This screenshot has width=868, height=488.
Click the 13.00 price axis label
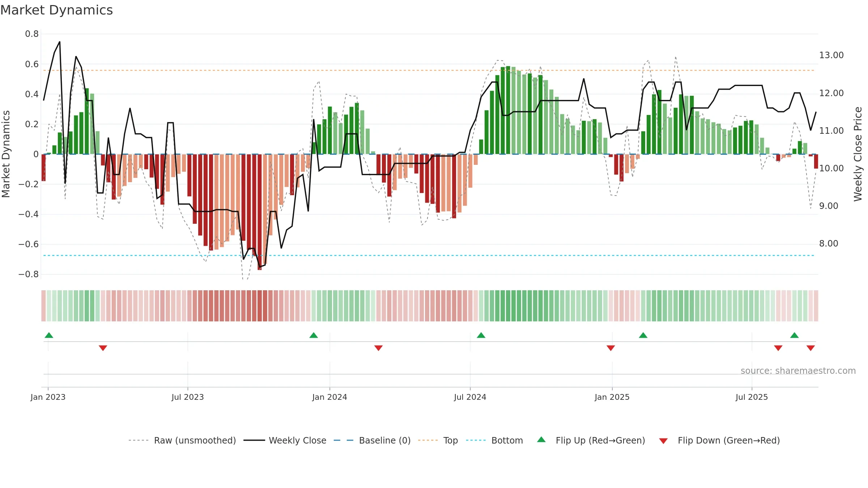point(831,55)
